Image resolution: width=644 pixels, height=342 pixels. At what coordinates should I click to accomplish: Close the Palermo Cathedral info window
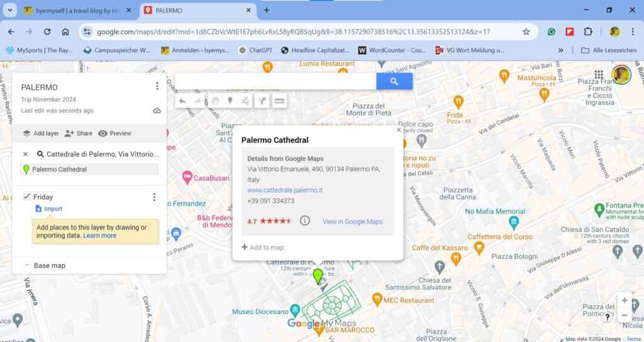click(399, 130)
